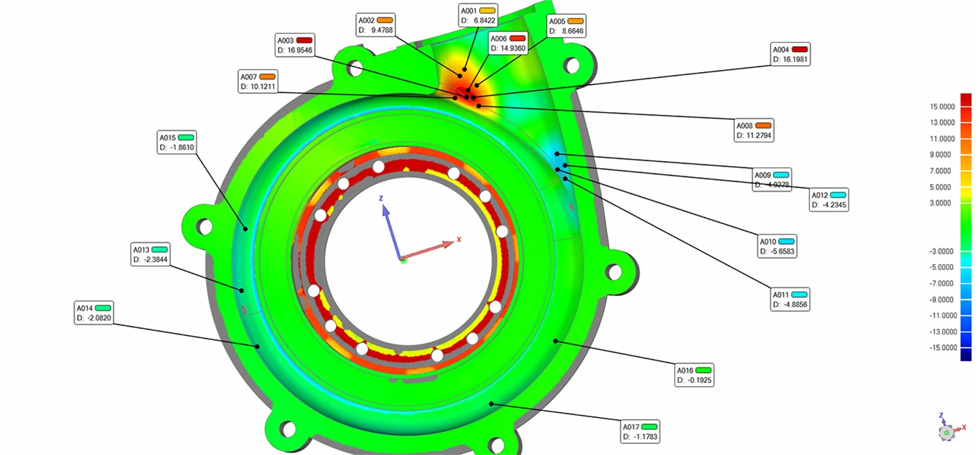980x455 pixels.
Task: Click the green origin sphere of the orientation gizmo
Action: click(x=403, y=261)
